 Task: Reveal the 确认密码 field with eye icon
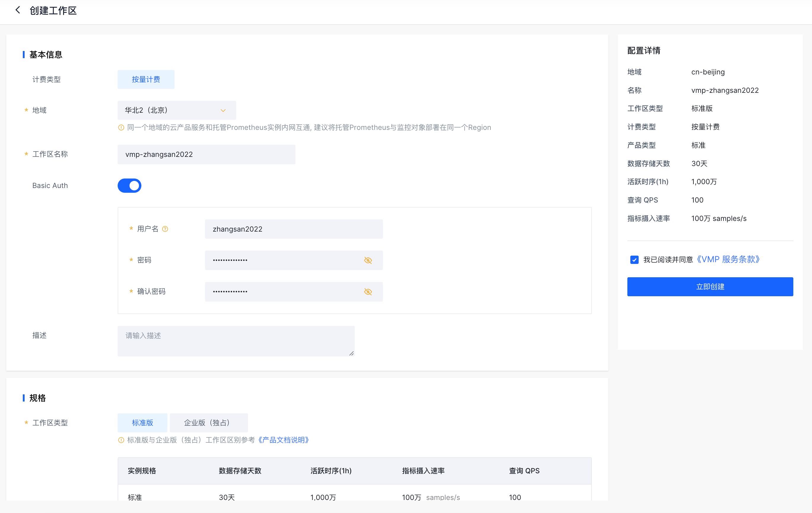(368, 291)
